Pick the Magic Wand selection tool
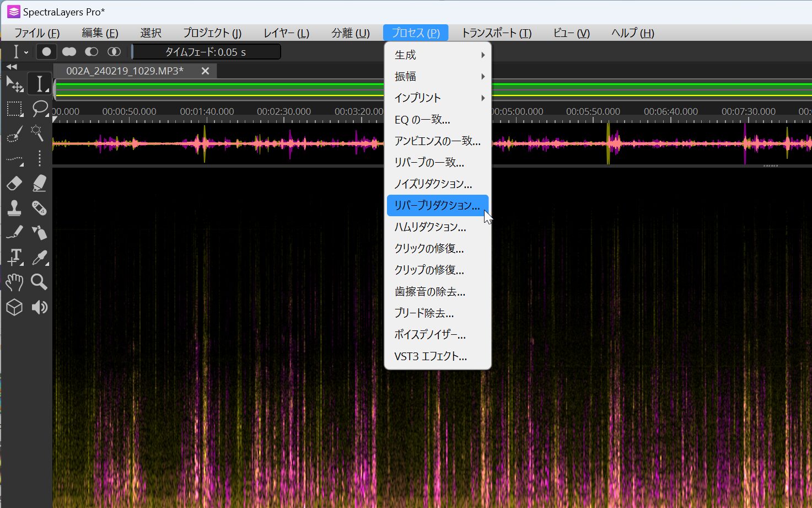Viewport: 812px width, 508px height. pyautogui.click(x=37, y=133)
